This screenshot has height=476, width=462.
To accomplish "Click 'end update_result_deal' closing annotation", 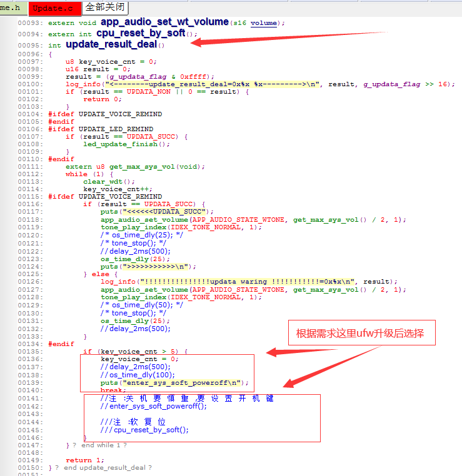I will (x=105, y=468).
